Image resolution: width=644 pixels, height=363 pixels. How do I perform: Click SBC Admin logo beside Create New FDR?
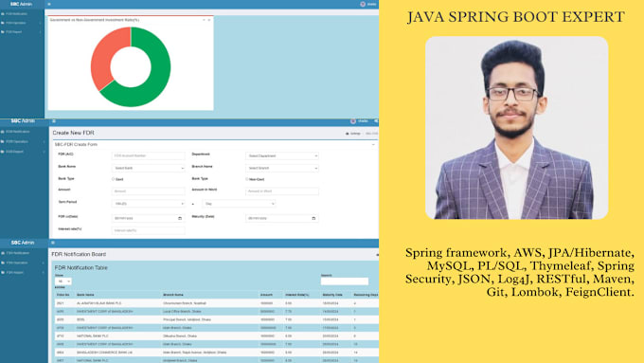pos(23,121)
